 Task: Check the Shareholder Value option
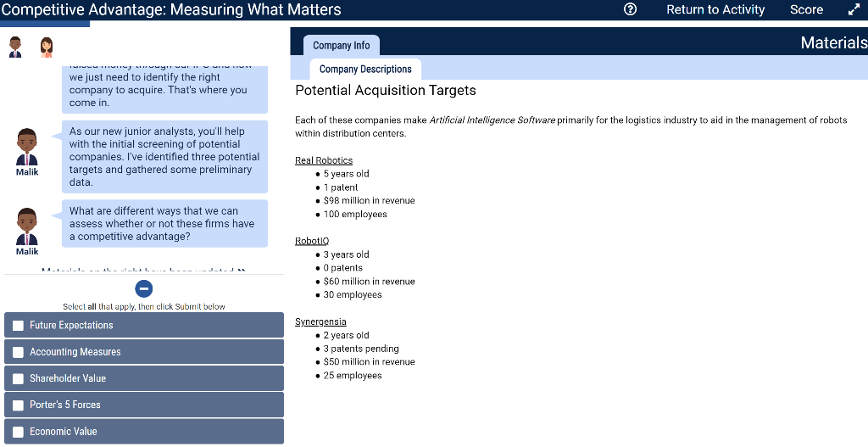(144, 378)
